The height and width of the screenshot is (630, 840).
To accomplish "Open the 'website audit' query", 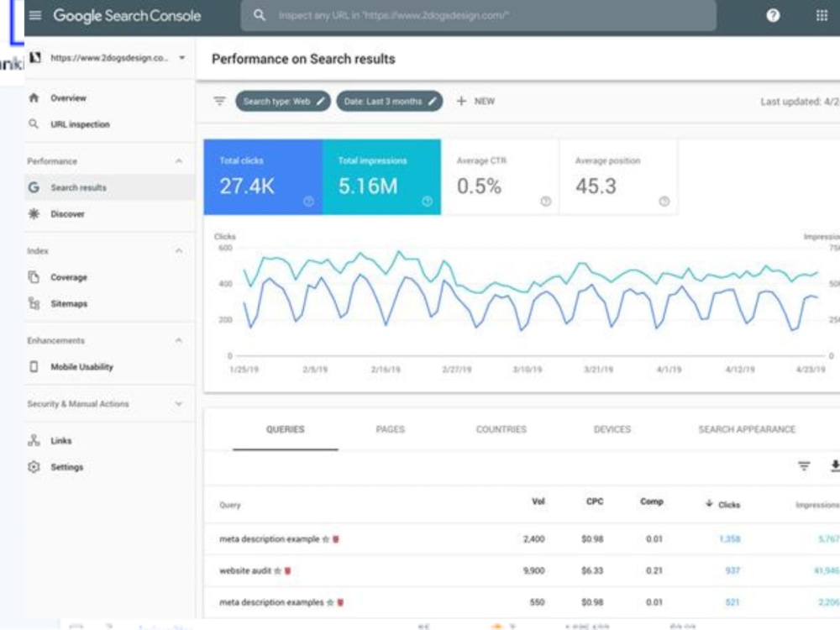I will click(x=245, y=570).
